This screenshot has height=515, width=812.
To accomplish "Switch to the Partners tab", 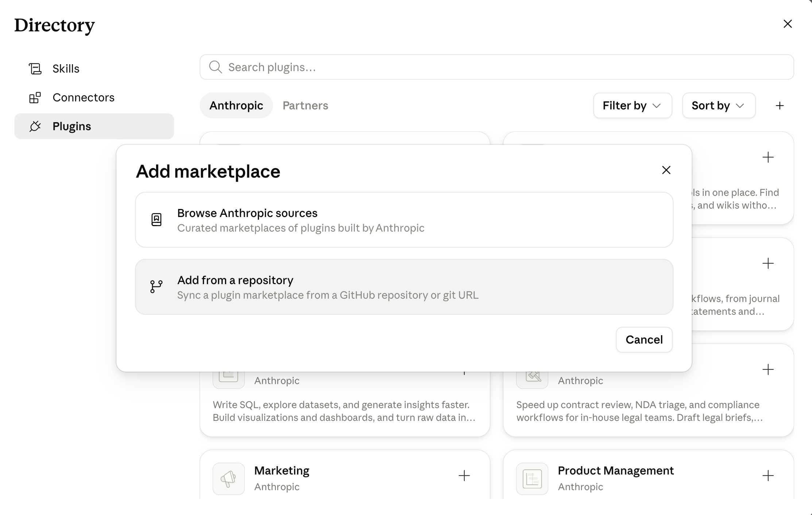I will (305, 105).
